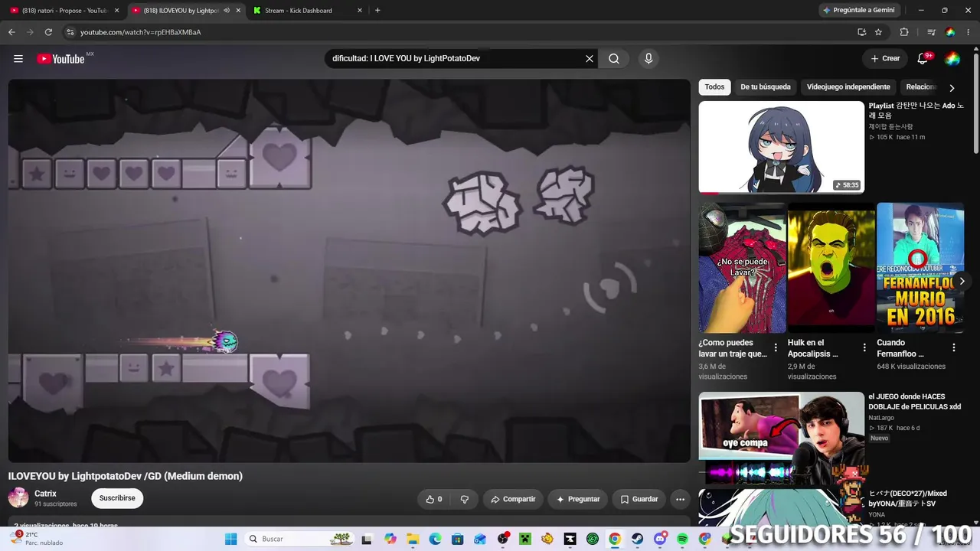Open Microsoft Store from the taskbar
The image size is (980, 551).
point(457,540)
